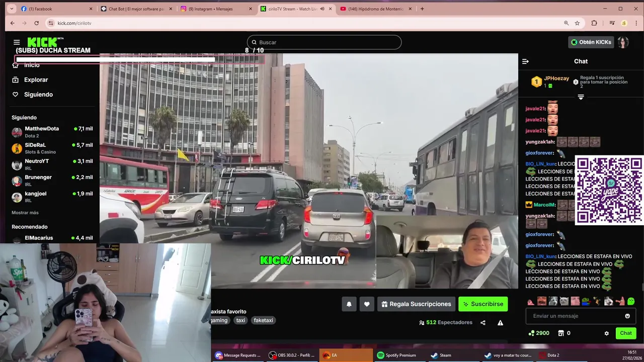Image resolution: width=644 pixels, height=362 pixels.
Task: Click the Obtén KICKs button
Action: pos(591,42)
